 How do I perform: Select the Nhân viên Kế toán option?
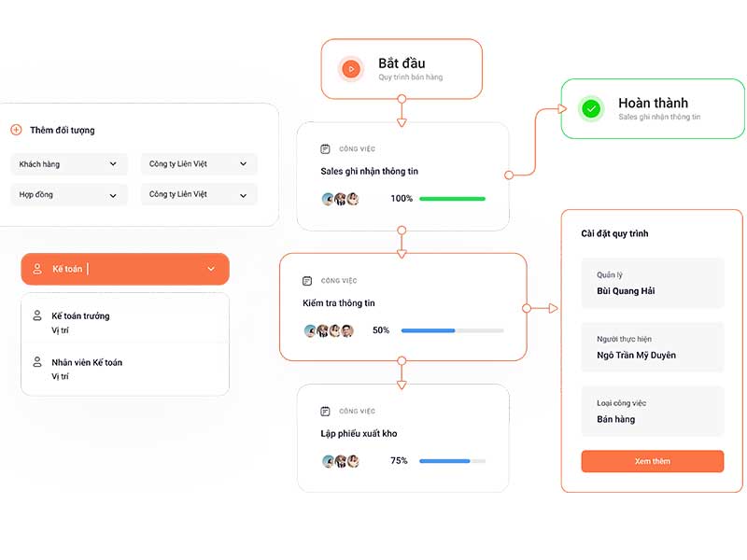pos(125,369)
